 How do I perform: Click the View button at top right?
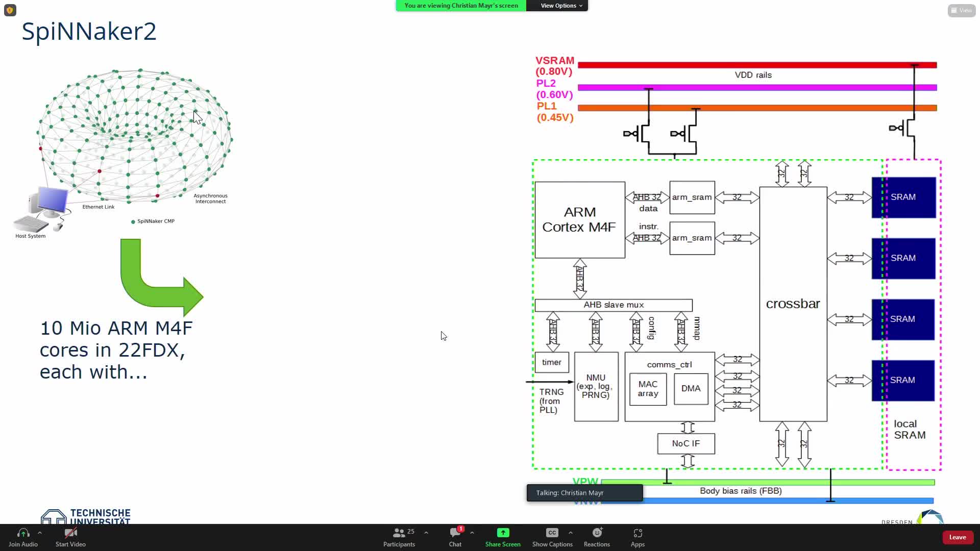pyautogui.click(x=962, y=10)
